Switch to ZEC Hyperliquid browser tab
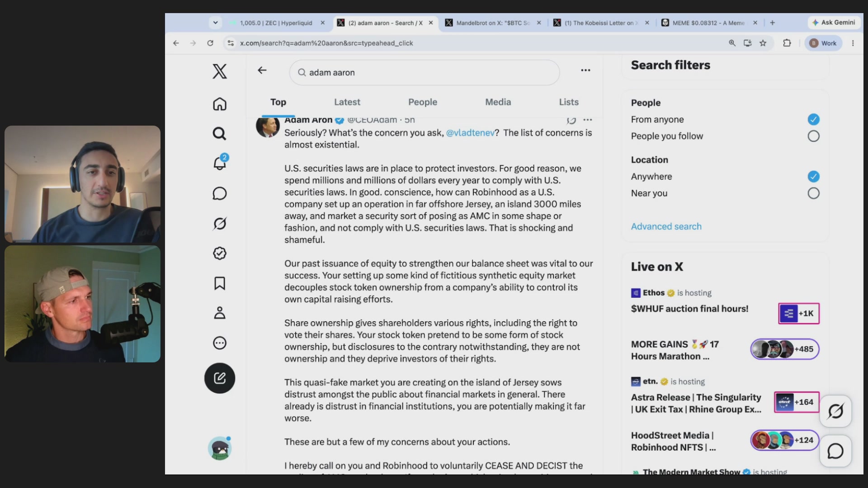The height and width of the screenshot is (488, 868). pos(277,23)
